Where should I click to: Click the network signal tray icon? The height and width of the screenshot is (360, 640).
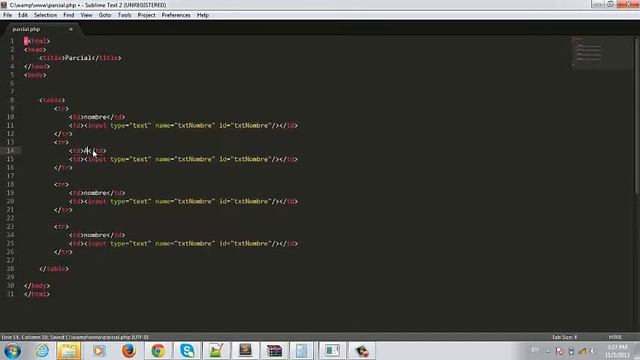[x=582, y=351]
